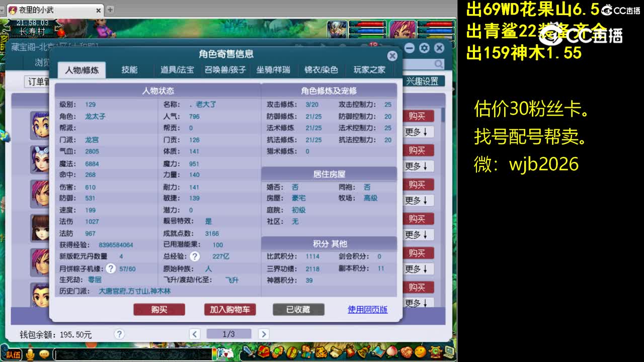Click the search magnifier icon

(438, 64)
